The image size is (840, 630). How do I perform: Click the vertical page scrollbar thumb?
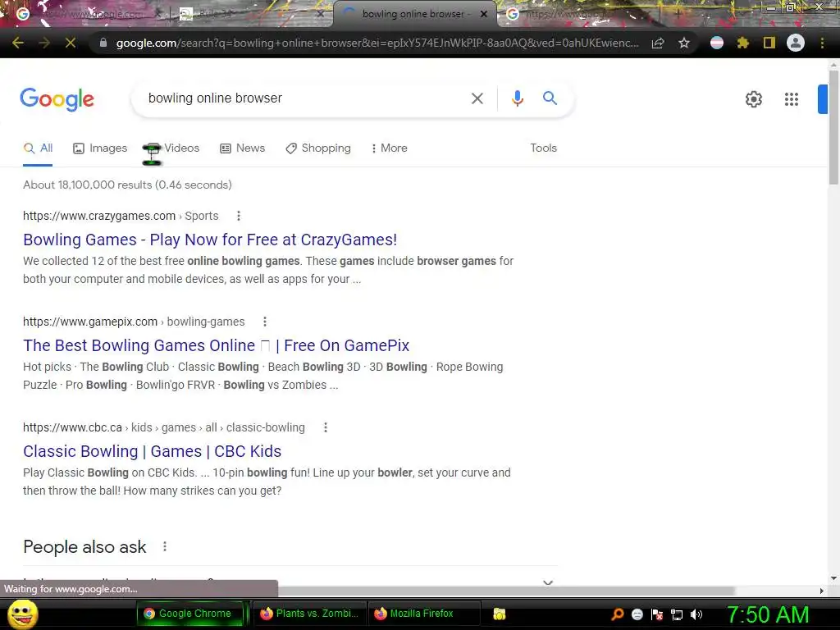pyautogui.click(x=833, y=127)
